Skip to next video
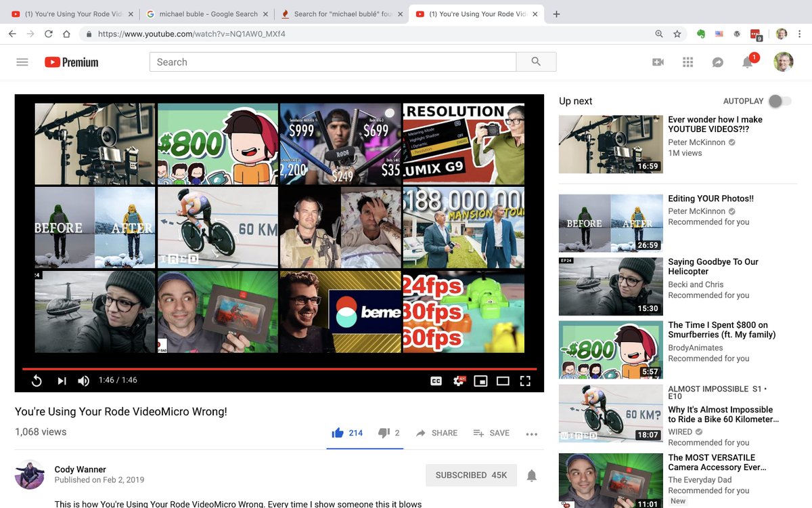Screen dimensions: 812x508 coord(62,381)
